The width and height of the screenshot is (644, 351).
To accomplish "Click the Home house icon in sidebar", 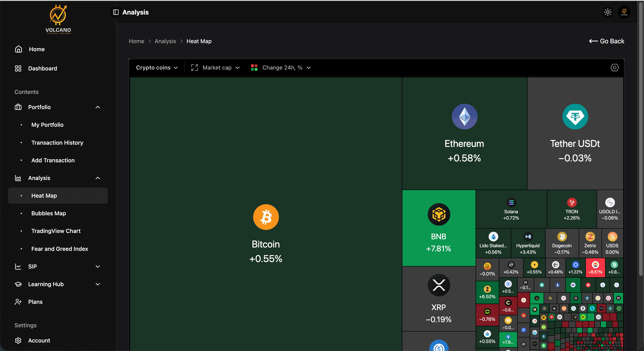I will coord(18,49).
